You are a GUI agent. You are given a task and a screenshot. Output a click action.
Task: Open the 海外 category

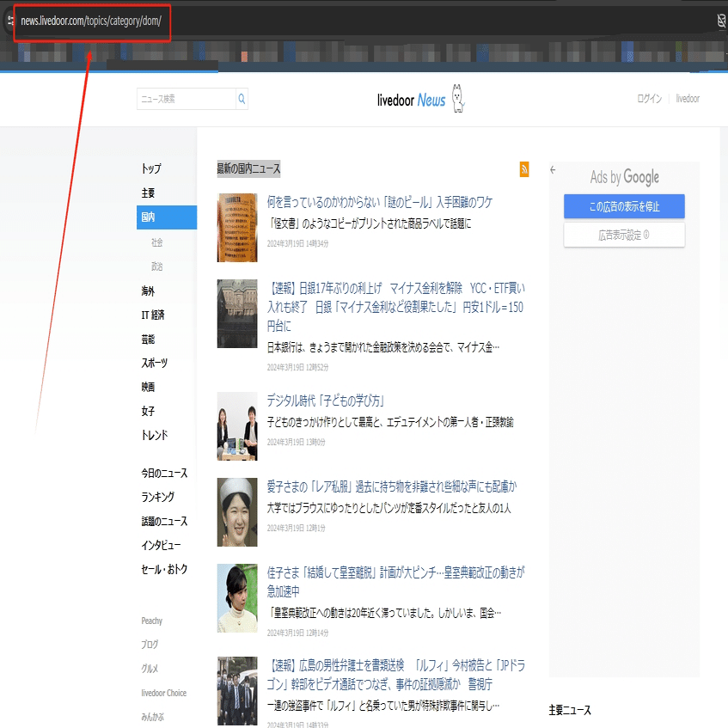click(x=148, y=291)
